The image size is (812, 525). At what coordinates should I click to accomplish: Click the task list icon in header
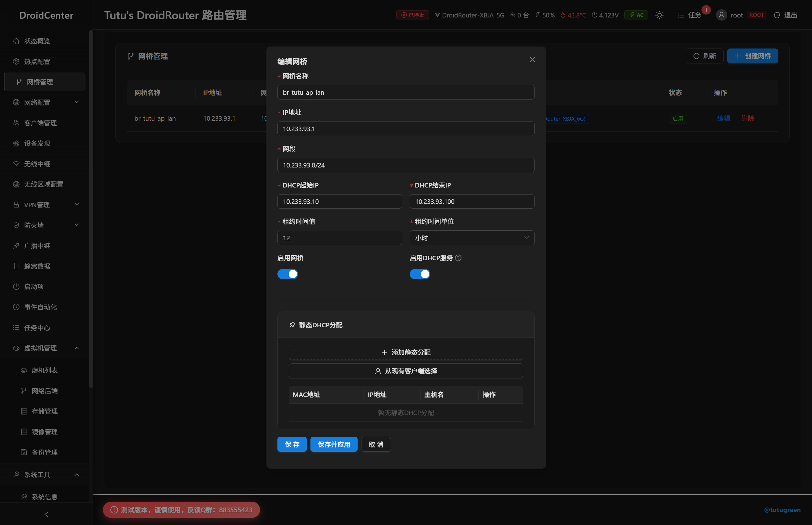[x=681, y=15]
